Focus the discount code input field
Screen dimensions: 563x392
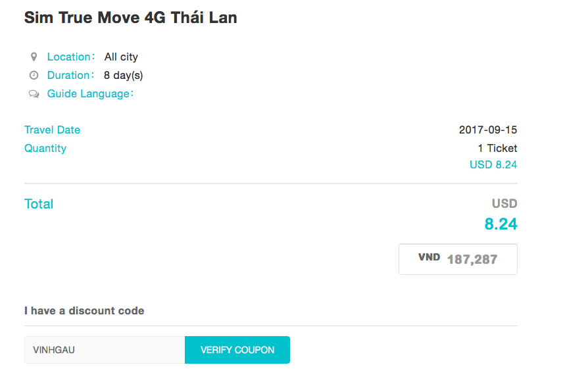[x=105, y=350]
